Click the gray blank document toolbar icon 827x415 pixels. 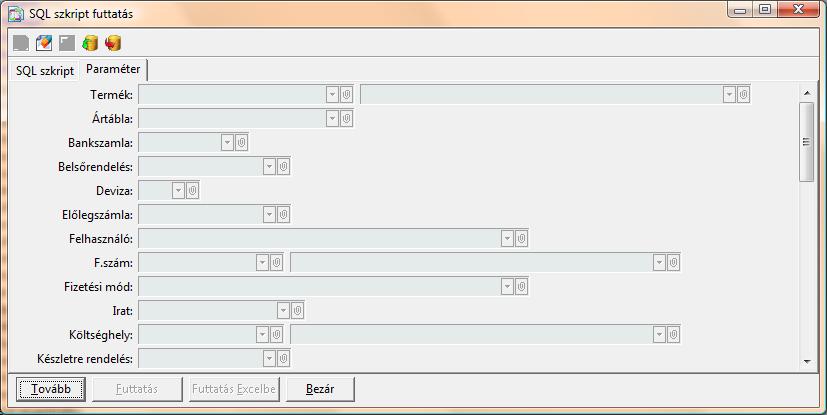(21, 43)
